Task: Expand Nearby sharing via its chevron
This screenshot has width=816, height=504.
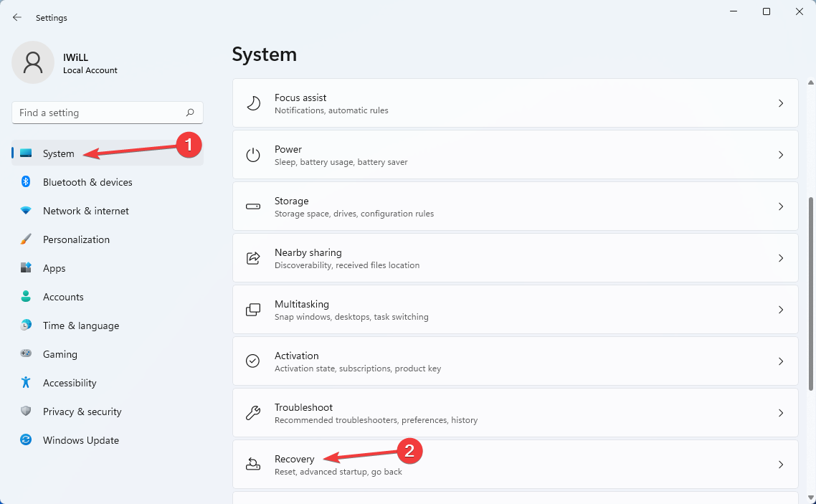Action: [781, 258]
